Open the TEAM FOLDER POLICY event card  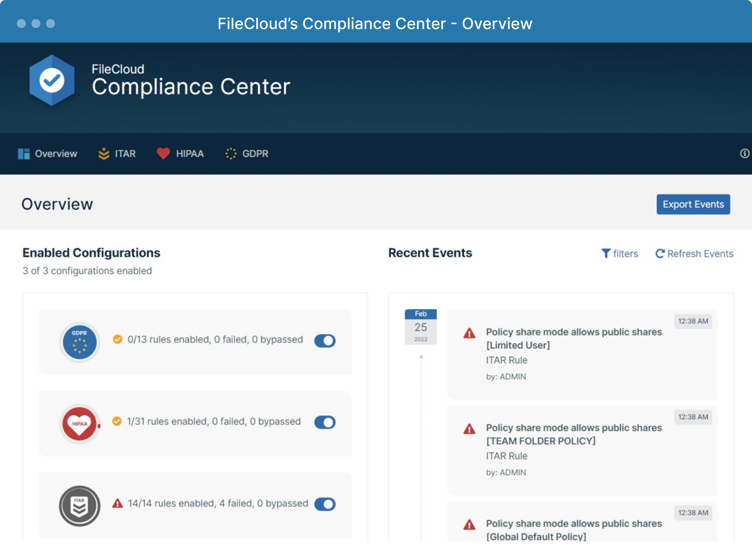pyautogui.click(x=582, y=450)
